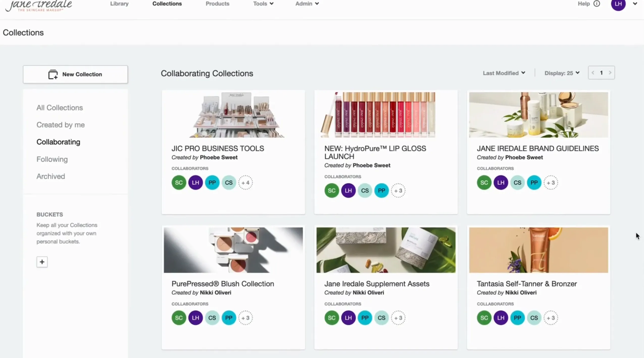Select All Collections in the sidebar
The width and height of the screenshot is (644, 358).
click(x=60, y=108)
